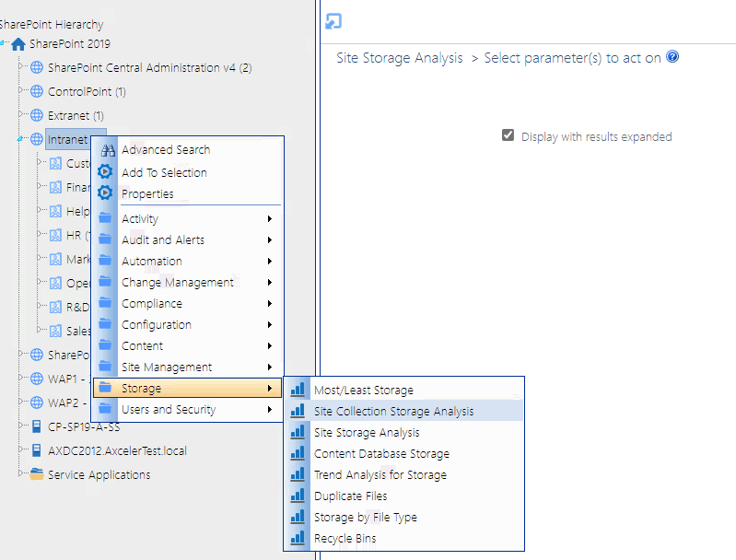Screen dimensions: 736x560
Task: Expand the ControlPoint tree node
Action: (x=20, y=89)
